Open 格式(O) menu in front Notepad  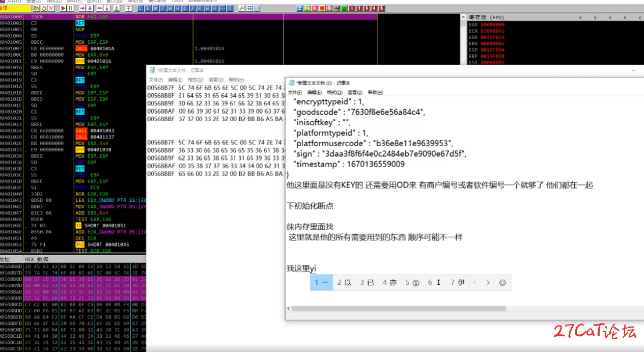[x=334, y=92]
